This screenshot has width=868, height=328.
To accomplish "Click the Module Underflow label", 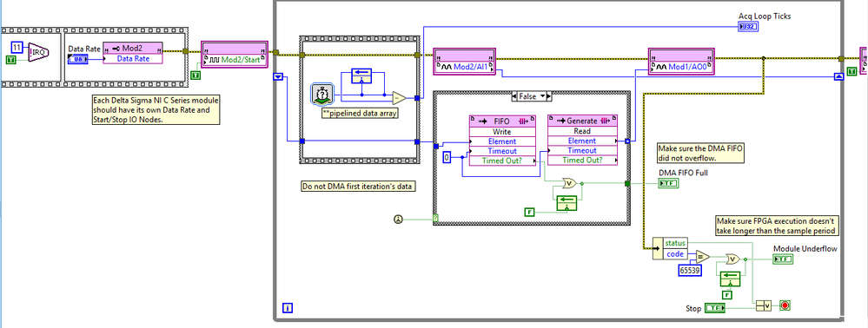I will (805, 249).
